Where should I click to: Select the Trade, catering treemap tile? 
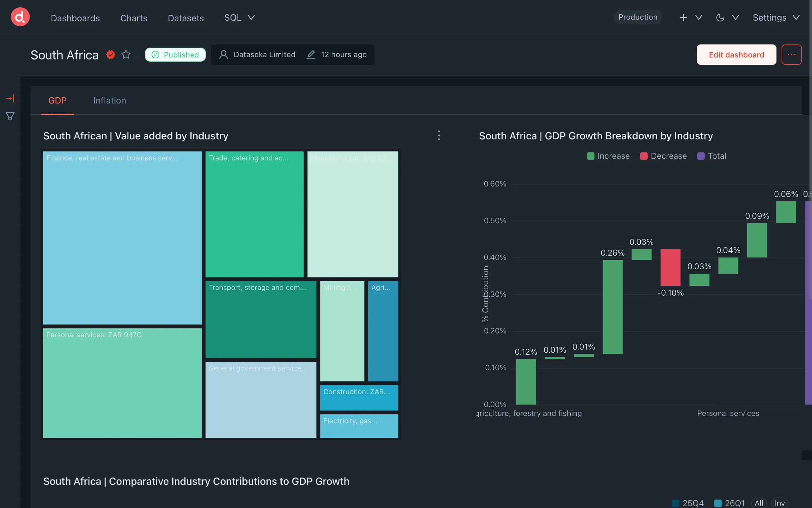[254, 214]
